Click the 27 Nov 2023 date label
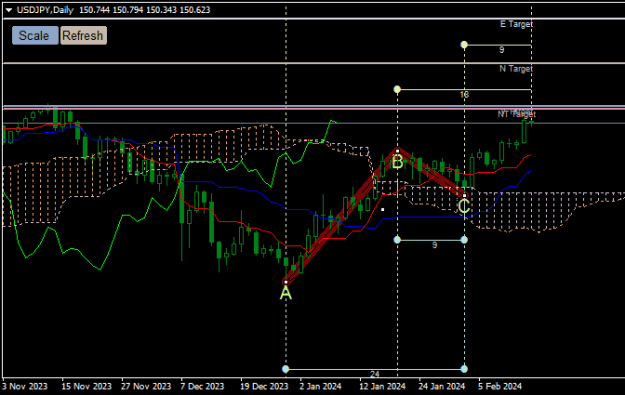This screenshot has width=625, height=395. tap(146, 386)
